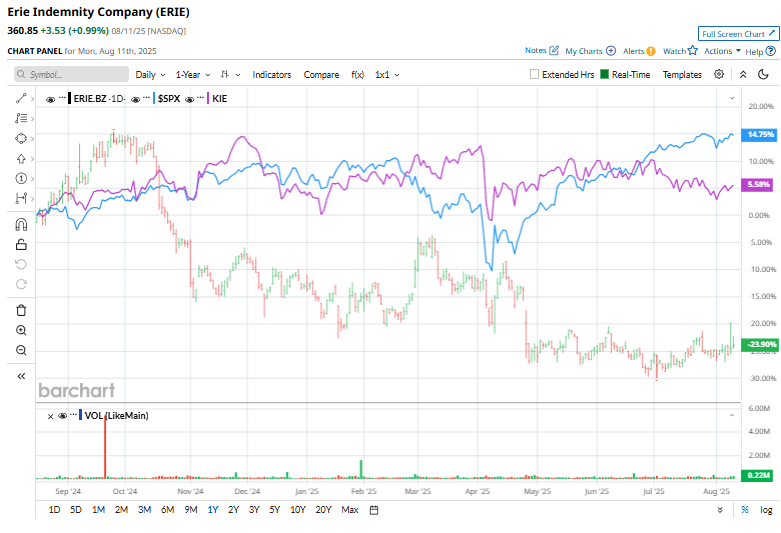Expand the bottom double-down chevrons
The image size is (781, 533).
(x=720, y=510)
